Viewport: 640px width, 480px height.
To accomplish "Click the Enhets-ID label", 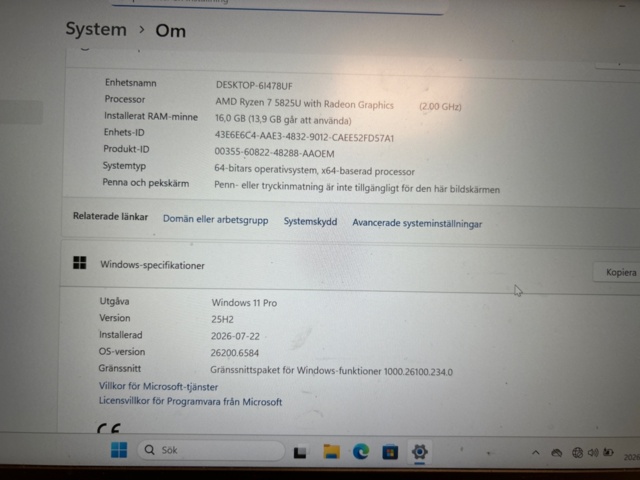I will pyautogui.click(x=124, y=133).
